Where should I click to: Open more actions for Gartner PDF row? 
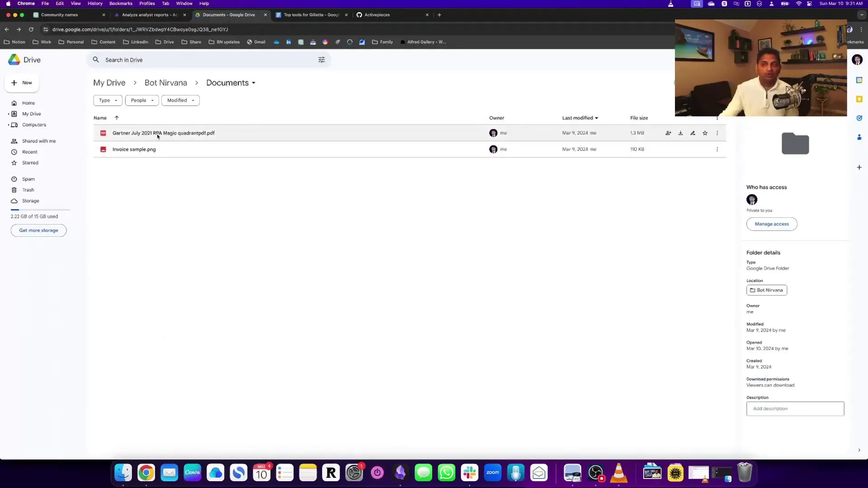point(717,133)
